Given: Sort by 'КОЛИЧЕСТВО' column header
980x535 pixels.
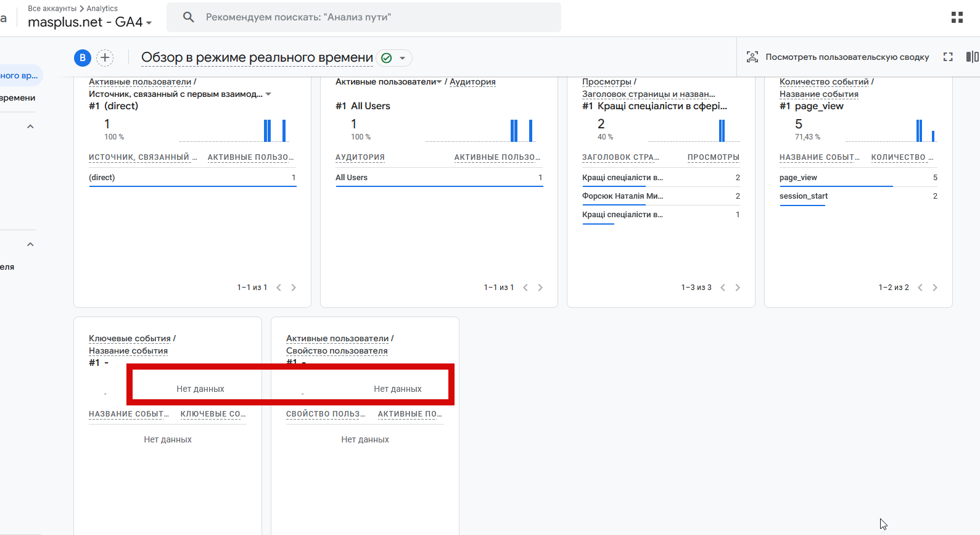Looking at the screenshot, I should [x=902, y=157].
